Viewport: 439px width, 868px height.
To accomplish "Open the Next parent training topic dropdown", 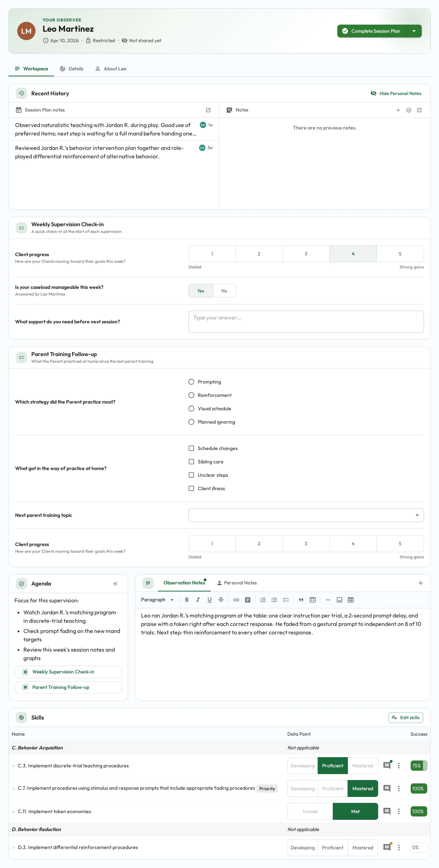I will [x=306, y=515].
